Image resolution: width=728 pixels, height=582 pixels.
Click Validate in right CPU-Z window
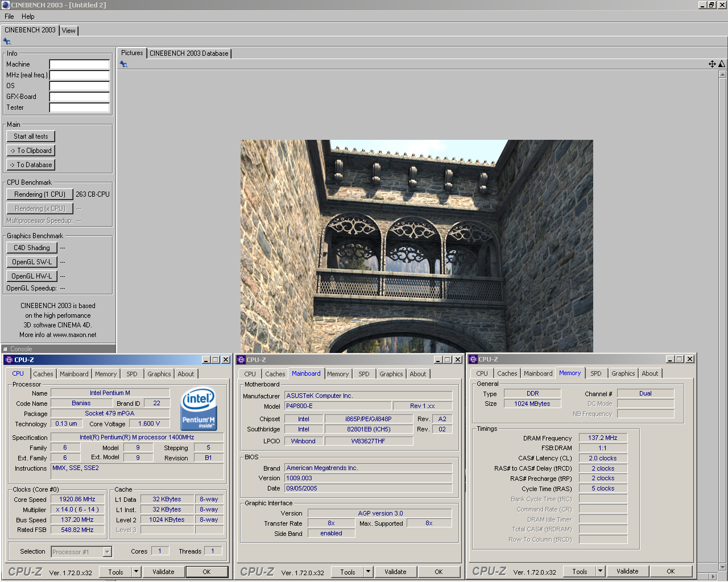627,571
